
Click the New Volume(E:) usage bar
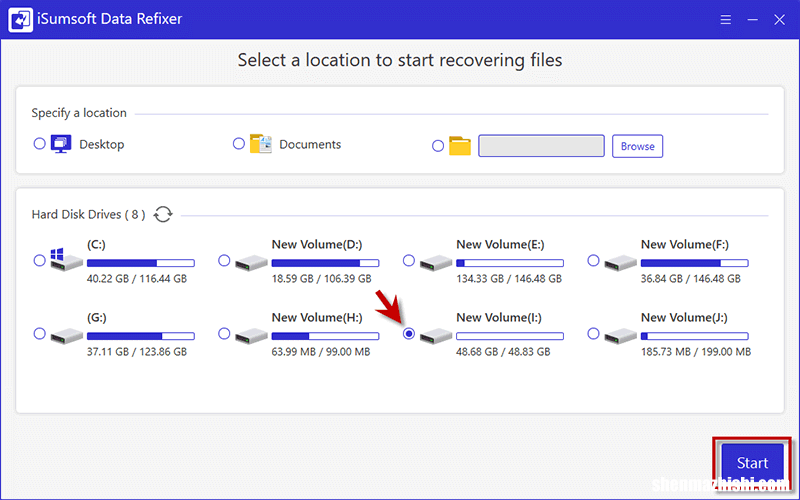click(510, 263)
